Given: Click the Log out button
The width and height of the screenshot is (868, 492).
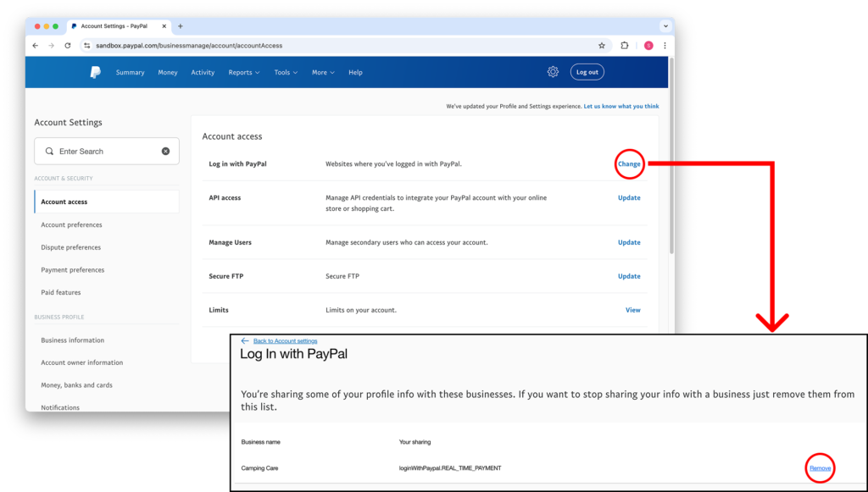Looking at the screenshot, I should (587, 73).
